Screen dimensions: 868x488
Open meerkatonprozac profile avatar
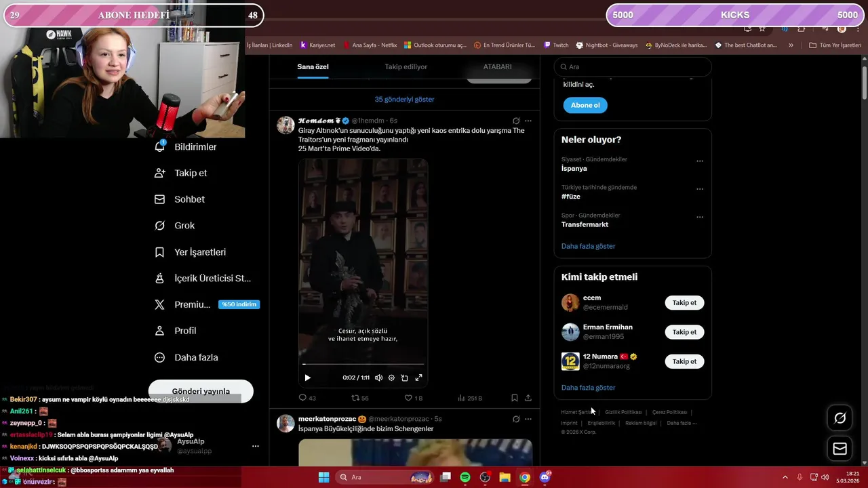(285, 423)
